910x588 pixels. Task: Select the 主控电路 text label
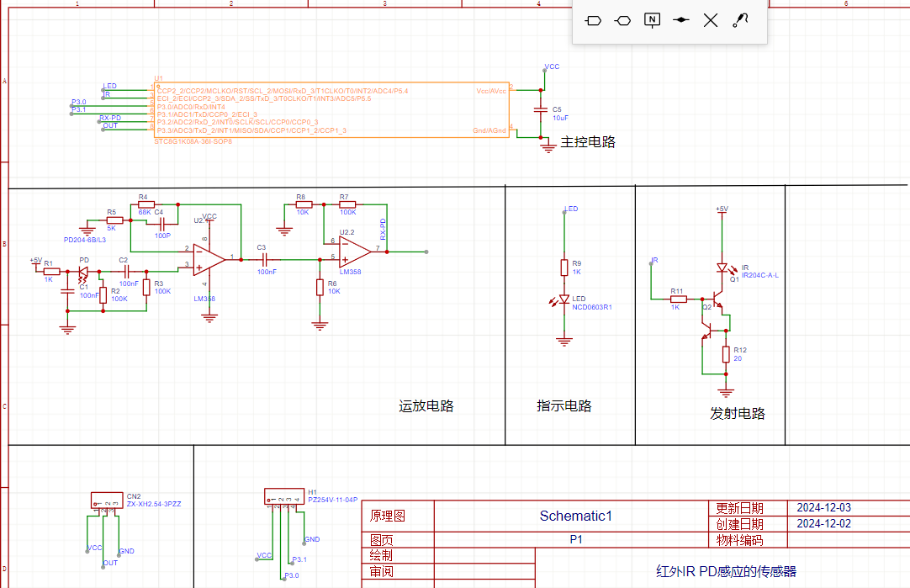[588, 142]
